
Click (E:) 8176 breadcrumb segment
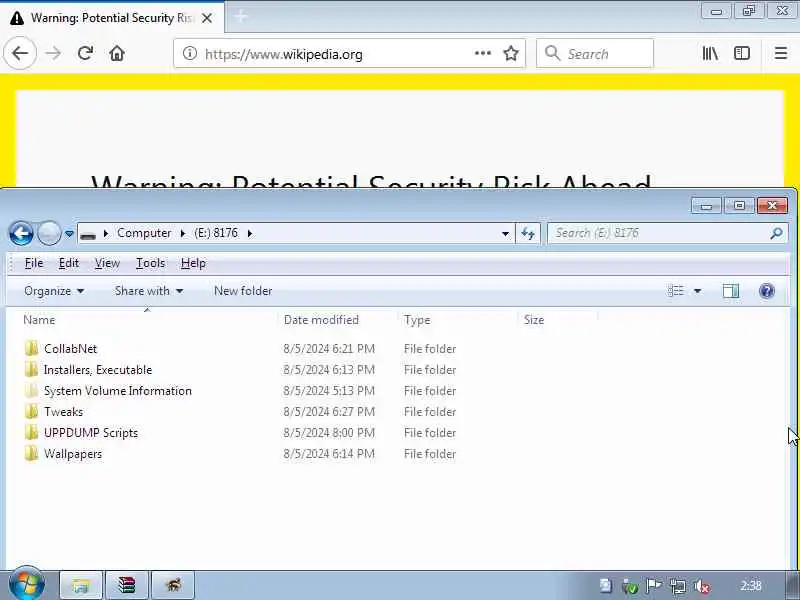216,233
